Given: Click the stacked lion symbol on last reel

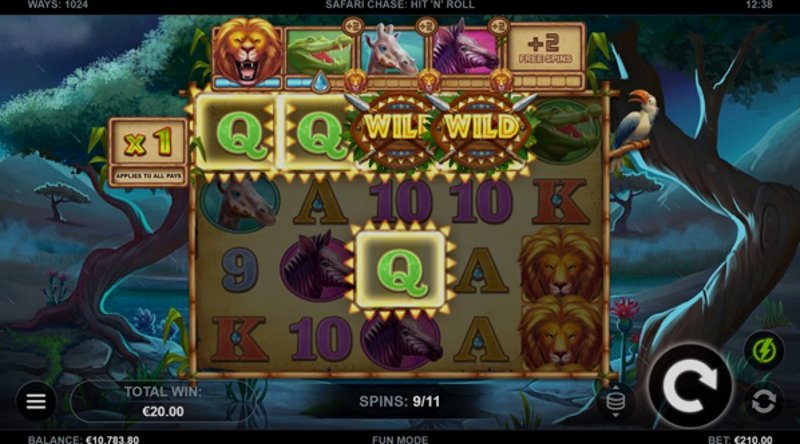Looking at the screenshot, I should point(561,299).
